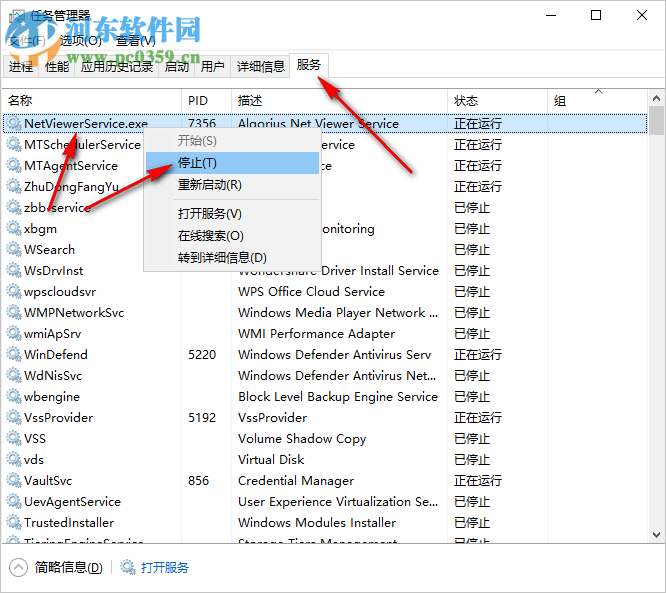
Task: Click 正在运行 status of MTAgentService
Action: (x=478, y=165)
